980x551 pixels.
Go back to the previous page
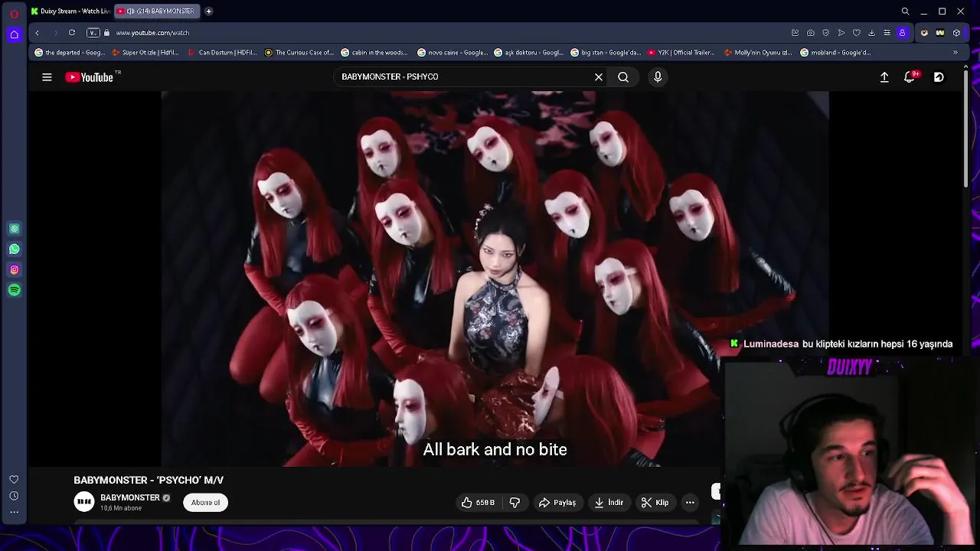[37, 33]
